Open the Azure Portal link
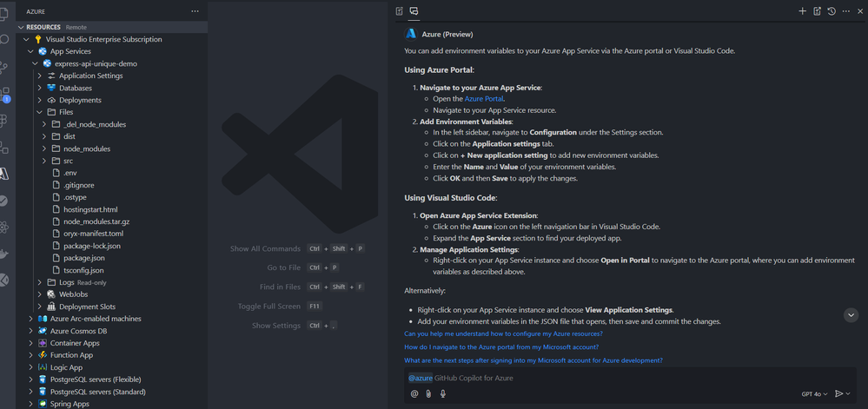This screenshot has height=409, width=868. point(484,98)
